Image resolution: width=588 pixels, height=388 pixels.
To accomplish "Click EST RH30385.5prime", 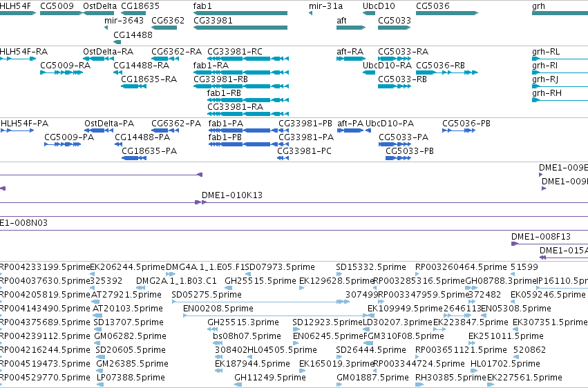I will tap(451, 378).
